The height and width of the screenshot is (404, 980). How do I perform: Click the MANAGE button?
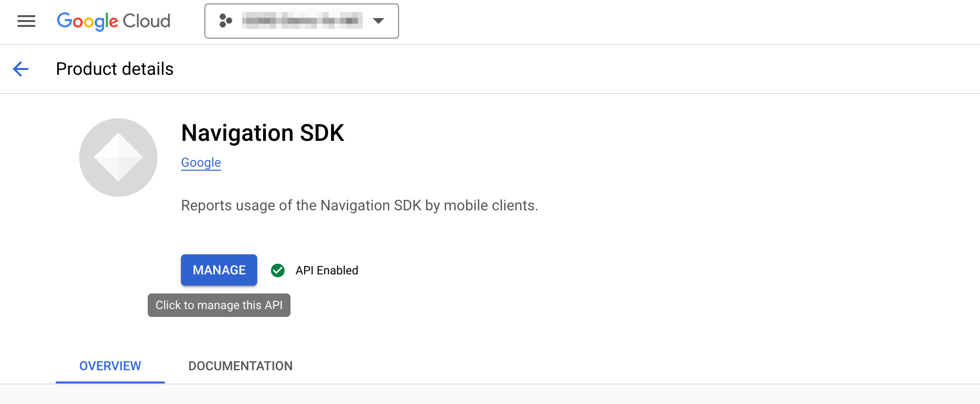tap(219, 270)
